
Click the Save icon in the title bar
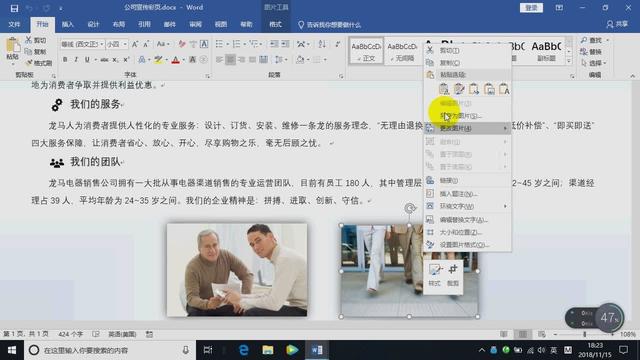pyautogui.click(x=14, y=8)
